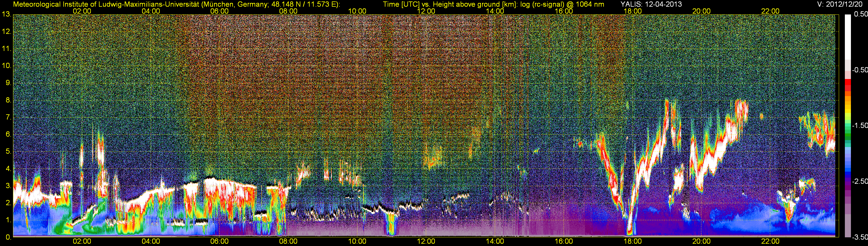This screenshot has width=868, height=246.
Task: Click the 06:00 label on the top time axis
Action: [219, 11]
